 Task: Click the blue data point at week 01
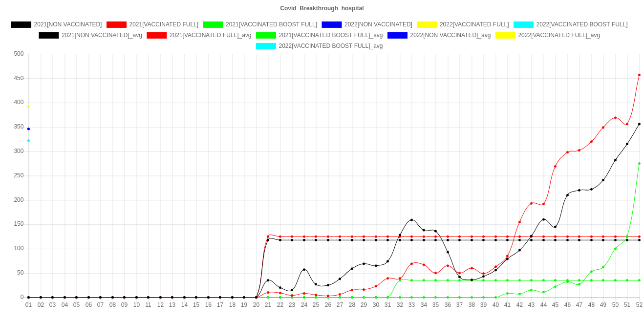[28, 129]
